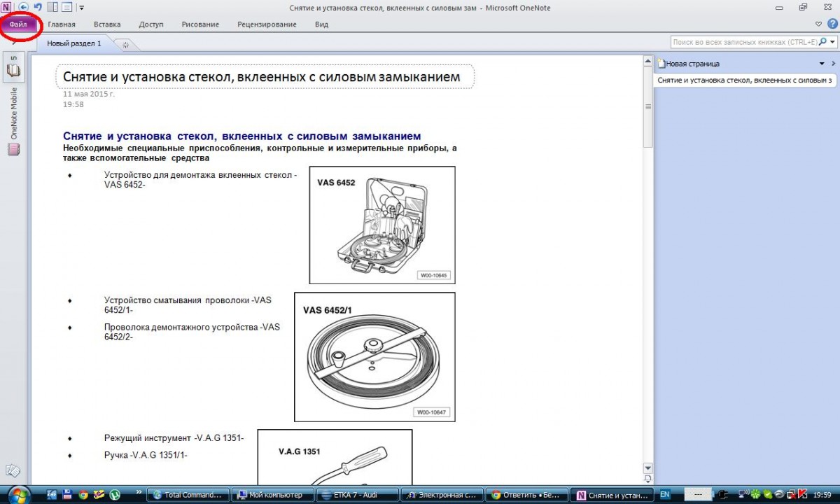Screen dimensions: 840x504
Task: Select the VAS 6452 tool case image
Action: [x=382, y=225]
